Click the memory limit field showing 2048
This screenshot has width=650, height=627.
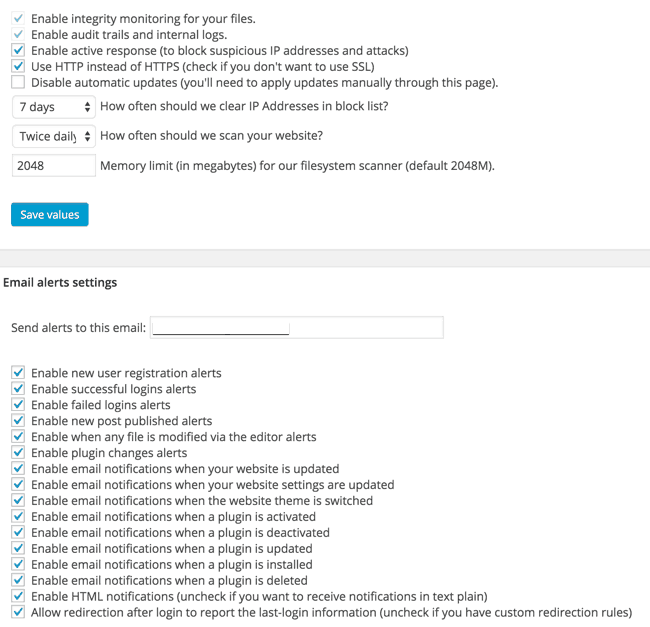(54, 166)
